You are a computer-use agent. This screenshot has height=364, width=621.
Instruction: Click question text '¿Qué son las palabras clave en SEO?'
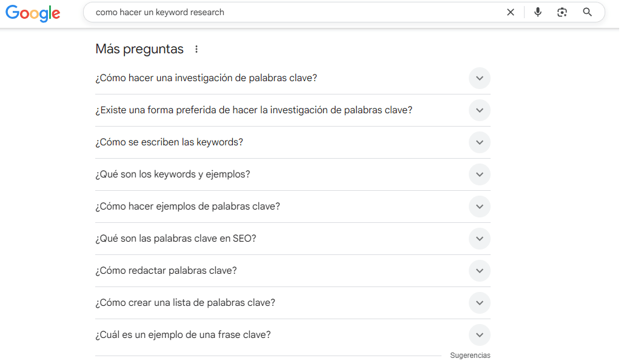pyautogui.click(x=175, y=238)
